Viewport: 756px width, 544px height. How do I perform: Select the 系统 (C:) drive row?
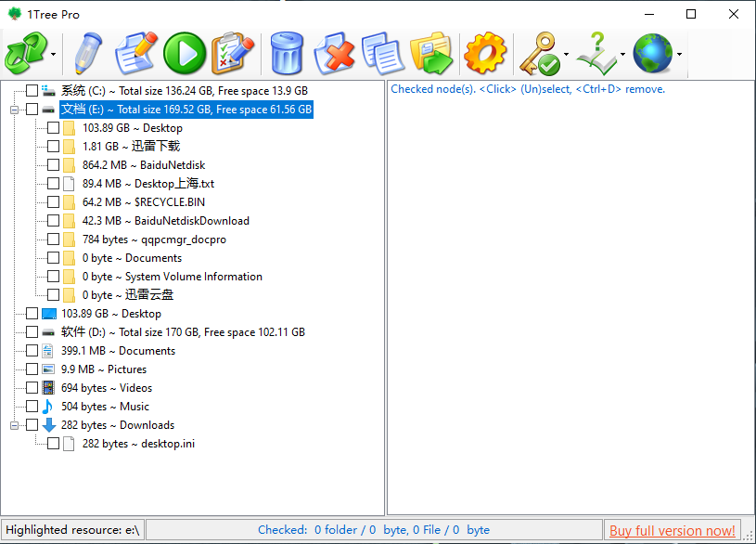tap(185, 91)
